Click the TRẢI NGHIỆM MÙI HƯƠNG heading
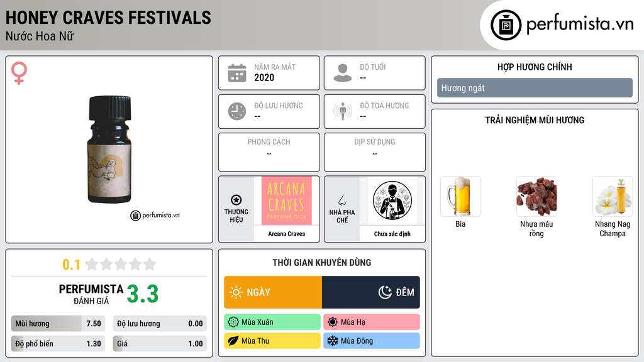The image size is (644, 362). pyautogui.click(x=535, y=120)
